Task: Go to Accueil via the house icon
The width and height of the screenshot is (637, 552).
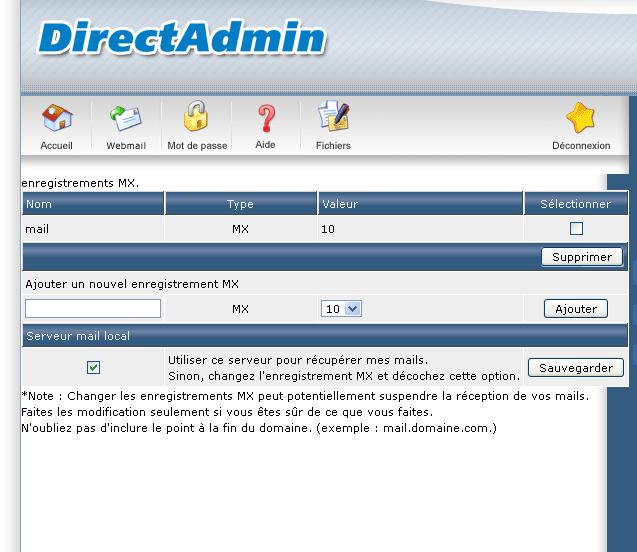Action: [57, 118]
